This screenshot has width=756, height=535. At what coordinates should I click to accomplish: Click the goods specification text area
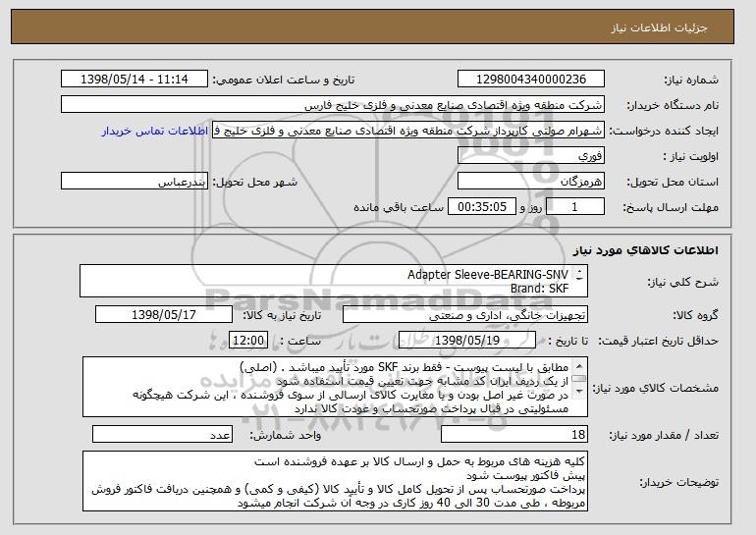335,387
